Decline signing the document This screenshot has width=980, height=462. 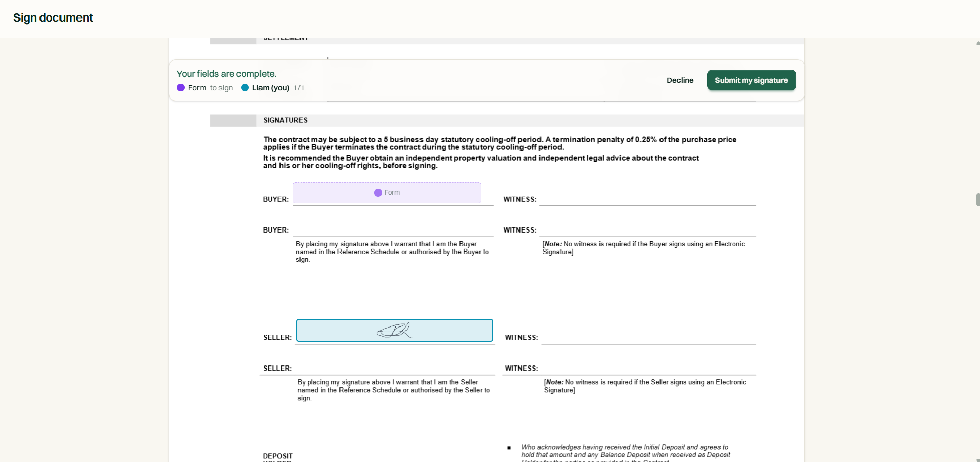click(680, 80)
